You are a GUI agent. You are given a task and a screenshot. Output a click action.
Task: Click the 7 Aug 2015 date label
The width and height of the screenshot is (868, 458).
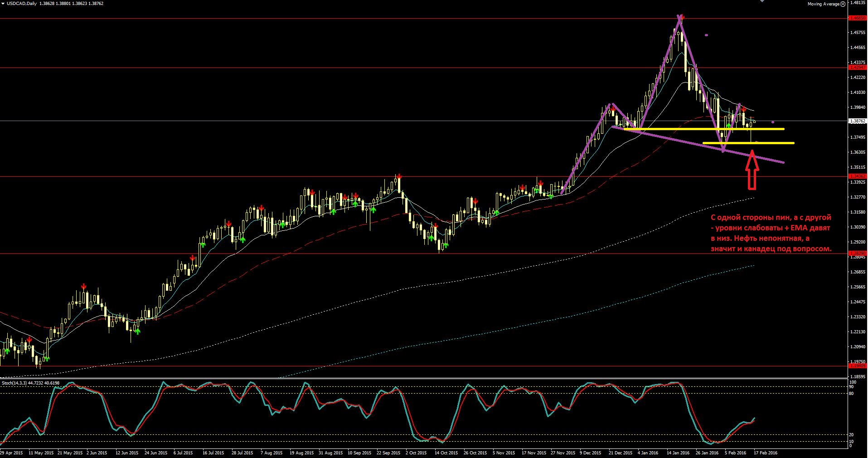[272, 453]
